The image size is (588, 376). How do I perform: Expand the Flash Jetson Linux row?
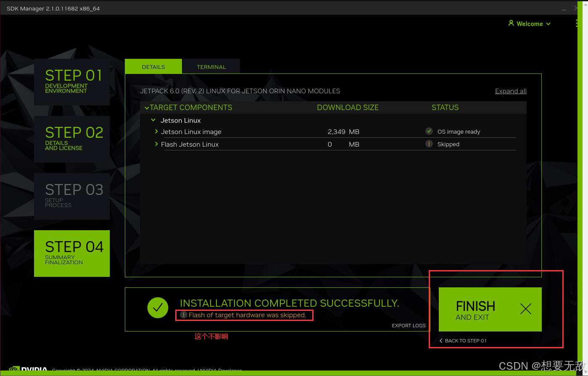156,144
